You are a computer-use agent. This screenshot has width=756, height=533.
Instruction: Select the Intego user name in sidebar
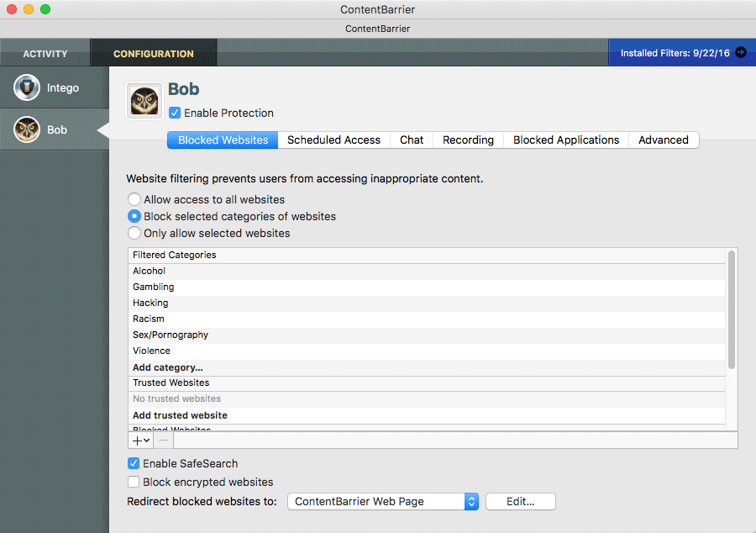pos(63,87)
